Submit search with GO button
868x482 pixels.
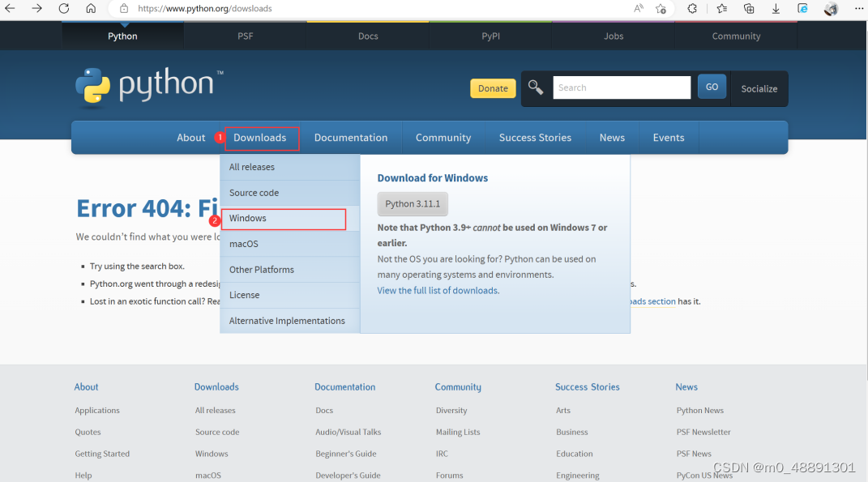pyautogui.click(x=712, y=87)
